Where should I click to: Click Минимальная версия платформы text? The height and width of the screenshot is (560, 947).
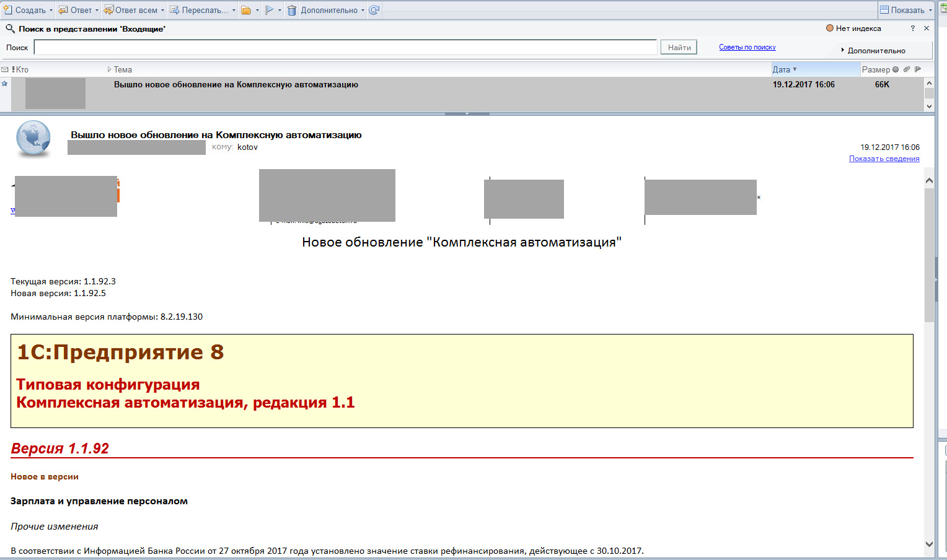tap(107, 317)
